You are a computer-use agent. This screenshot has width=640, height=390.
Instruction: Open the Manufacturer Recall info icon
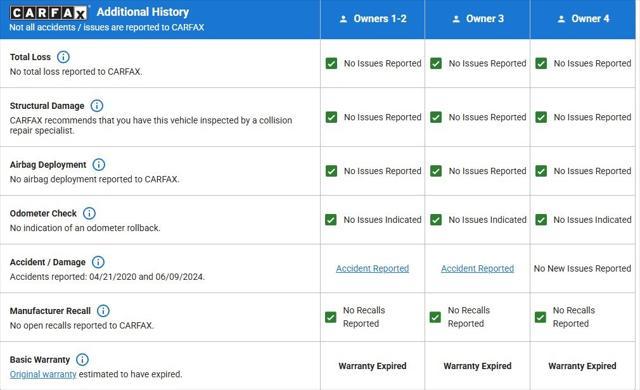pyautogui.click(x=103, y=310)
